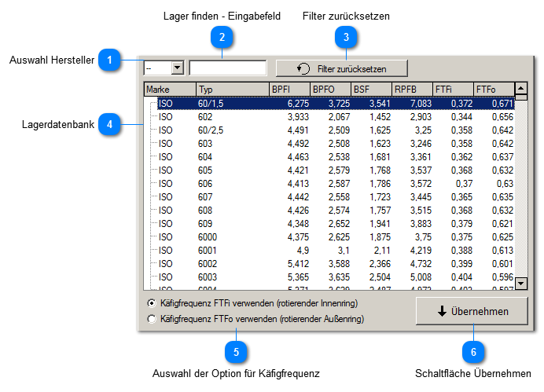This screenshot has height=392, width=544.
Task: Select the ISO 6002 bearing row
Action: (336, 264)
